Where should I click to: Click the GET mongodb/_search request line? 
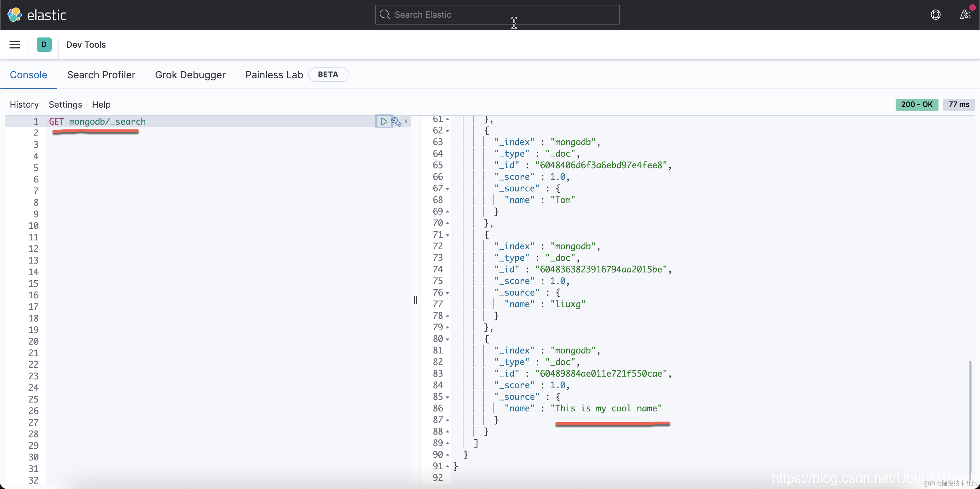point(97,122)
